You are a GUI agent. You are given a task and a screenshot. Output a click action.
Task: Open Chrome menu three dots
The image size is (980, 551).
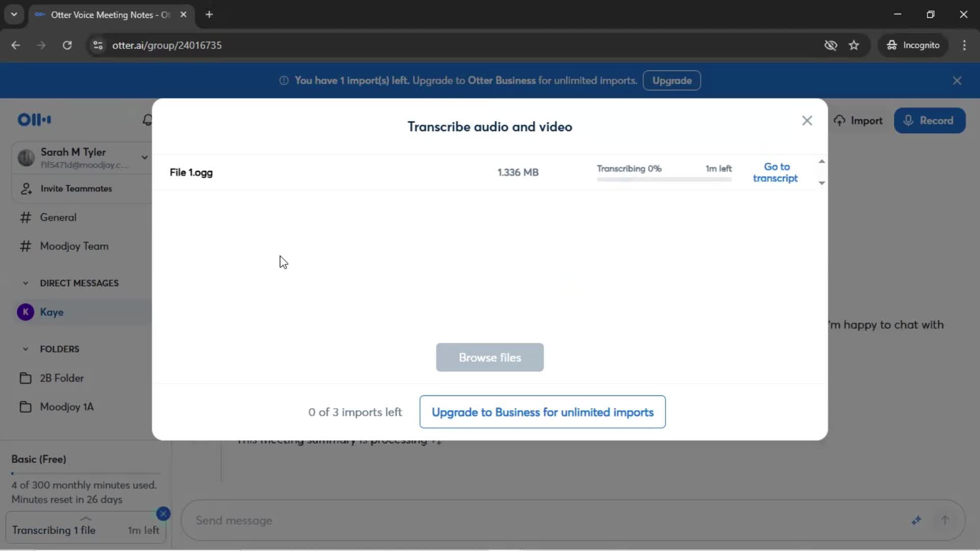pyautogui.click(x=964, y=45)
